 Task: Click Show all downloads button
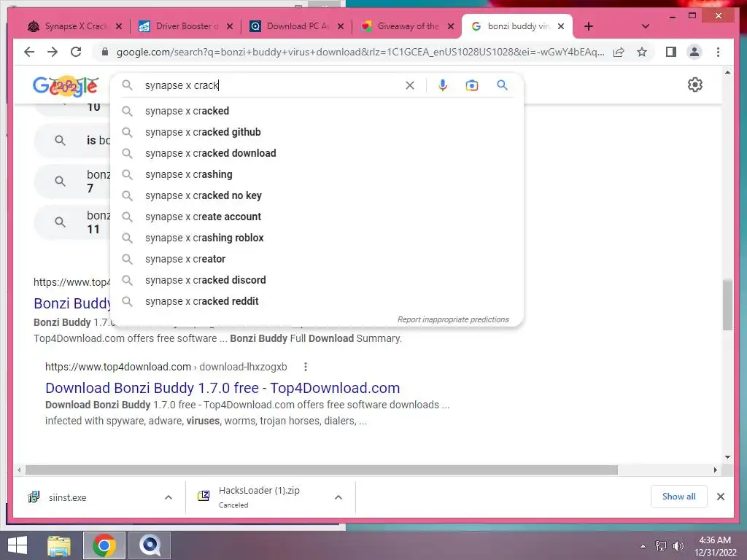[x=678, y=497]
